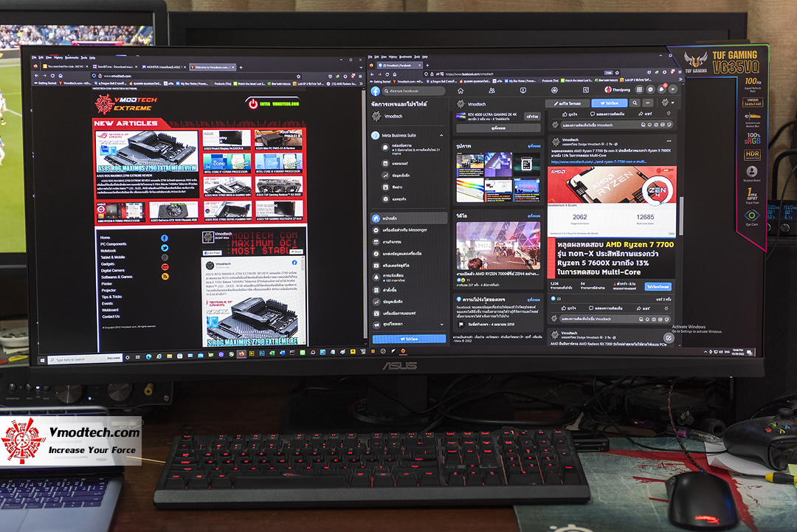
Task: Click the Share icon under the Ryzen post
Action: point(639,308)
